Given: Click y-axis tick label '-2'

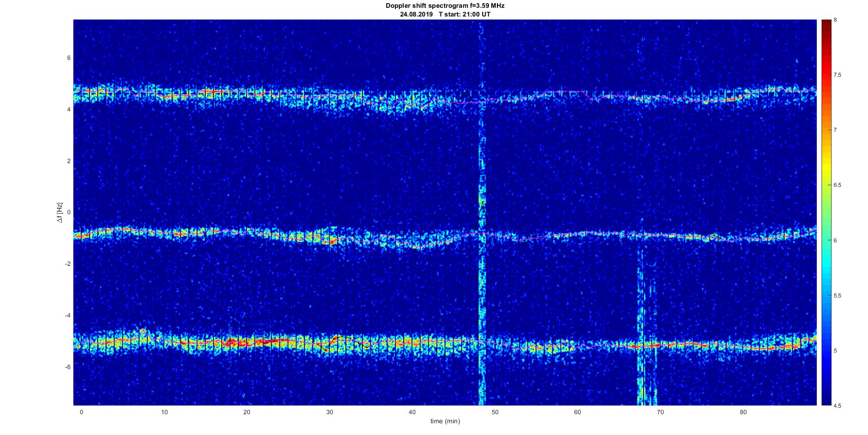Looking at the screenshot, I should click(68, 264).
